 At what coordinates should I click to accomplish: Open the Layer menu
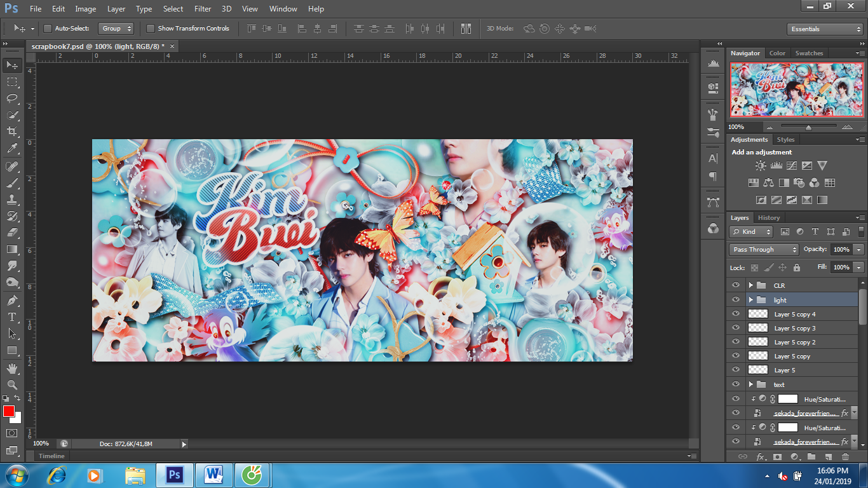(x=116, y=9)
